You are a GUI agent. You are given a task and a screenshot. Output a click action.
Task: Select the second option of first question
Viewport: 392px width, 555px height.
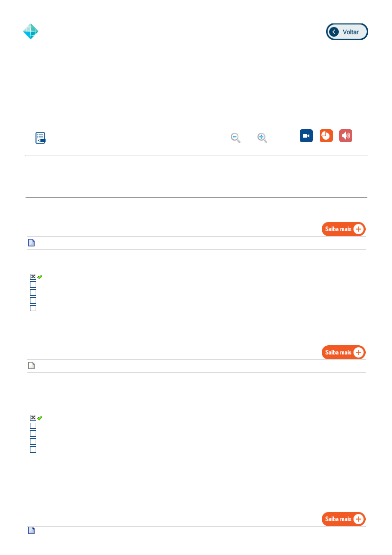33,284
